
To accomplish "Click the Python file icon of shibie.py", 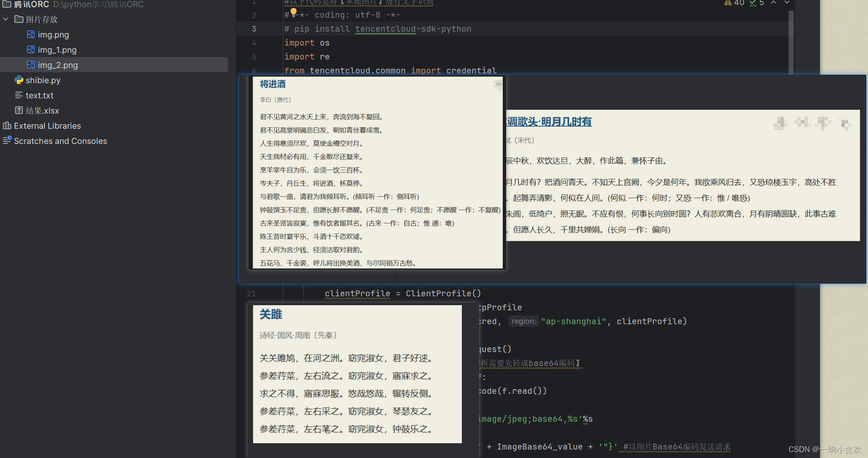I will [19, 80].
